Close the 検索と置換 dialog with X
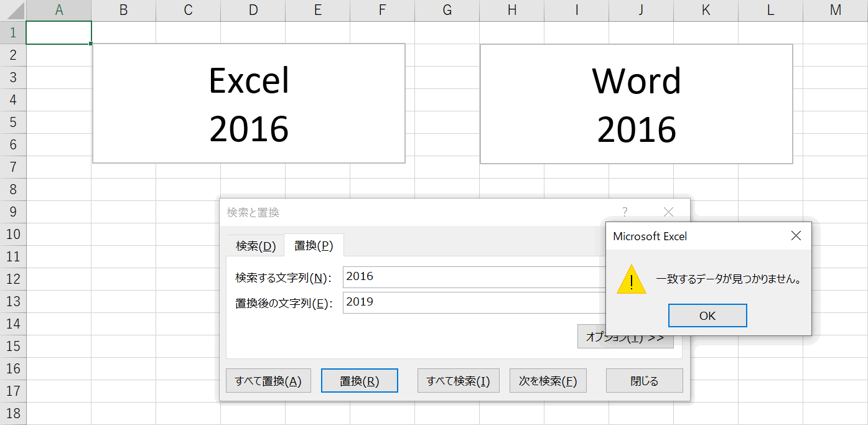Image resolution: width=868 pixels, height=425 pixels. [668, 212]
